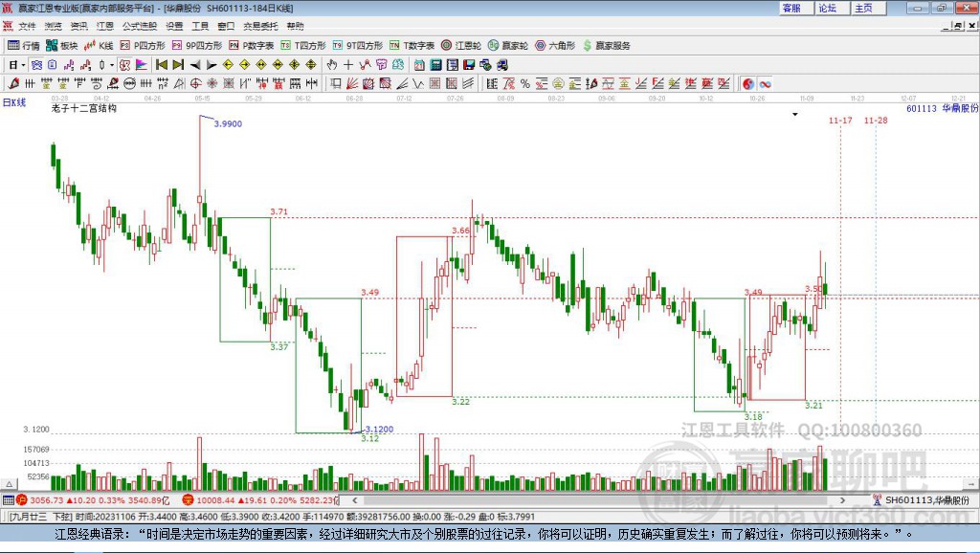Screen dimensions: 980x553
Task: Select the hand pan tool
Action: [x=332, y=64]
